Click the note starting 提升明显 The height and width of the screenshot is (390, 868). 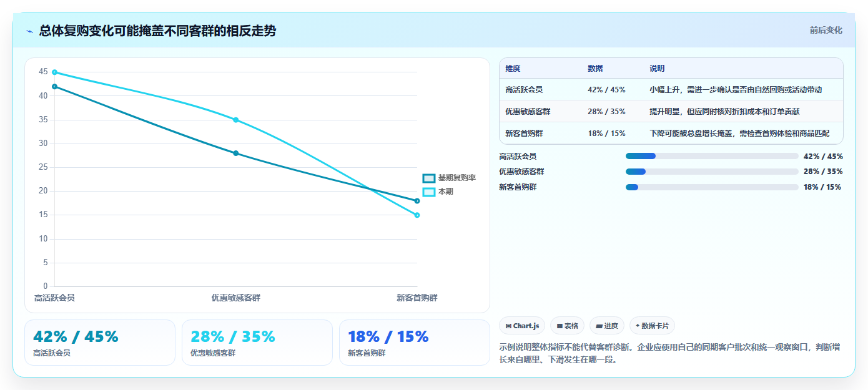tap(724, 112)
